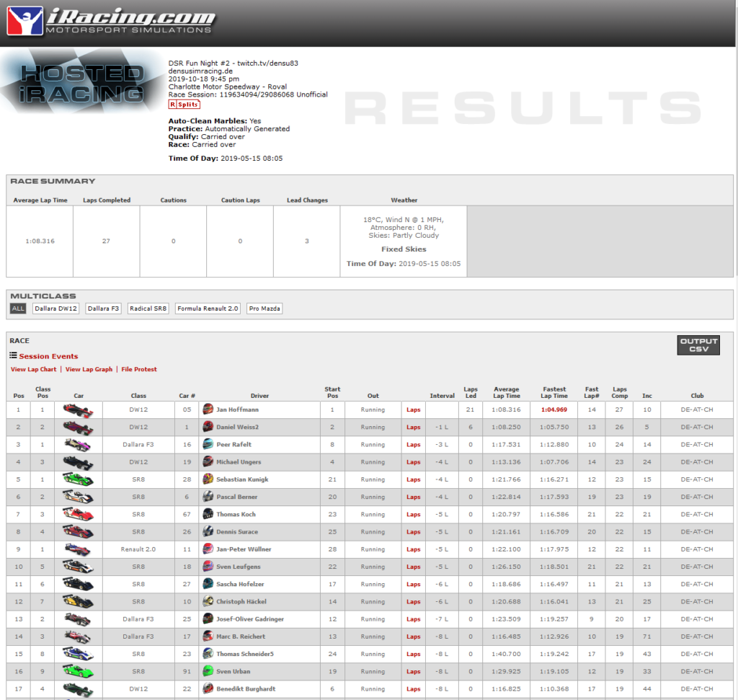Open driver profile for Sebastian Kunigk
This screenshot has height=700, width=738.
(x=242, y=479)
